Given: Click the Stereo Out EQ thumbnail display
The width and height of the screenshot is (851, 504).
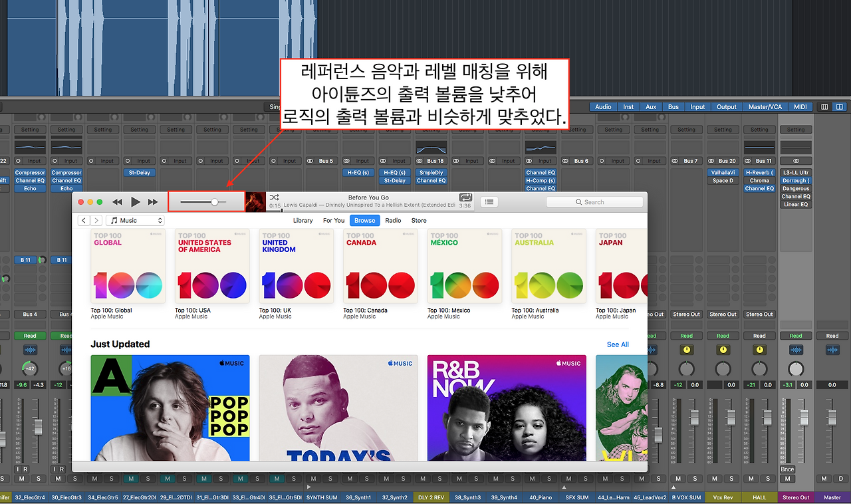Looking at the screenshot, I should pos(796,148).
